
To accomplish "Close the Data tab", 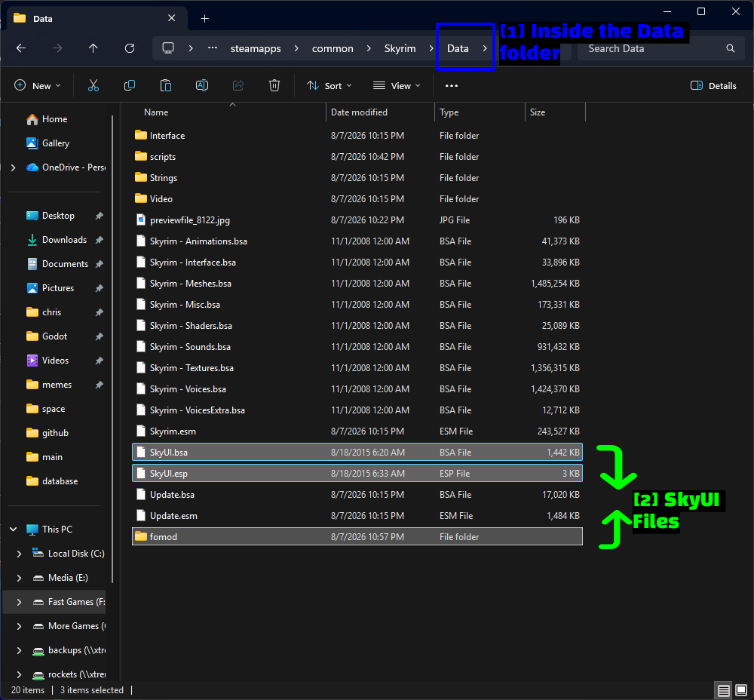I will point(172,18).
